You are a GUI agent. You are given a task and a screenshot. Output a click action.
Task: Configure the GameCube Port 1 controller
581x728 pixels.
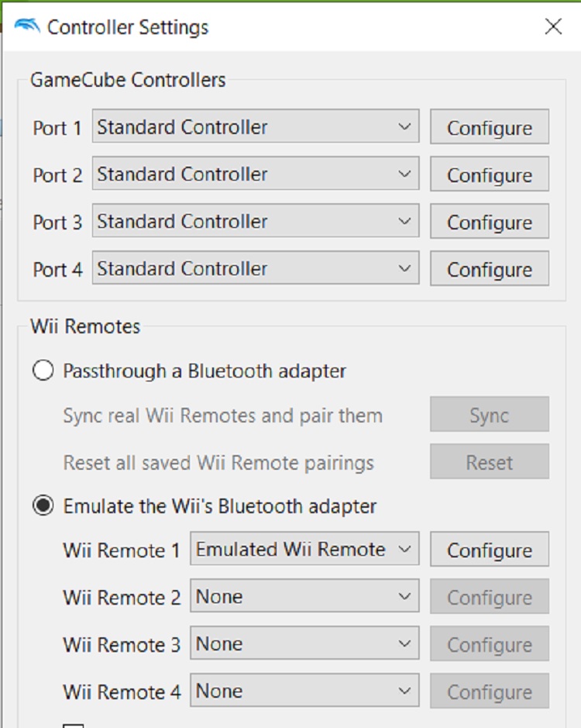tap(490, 128)
